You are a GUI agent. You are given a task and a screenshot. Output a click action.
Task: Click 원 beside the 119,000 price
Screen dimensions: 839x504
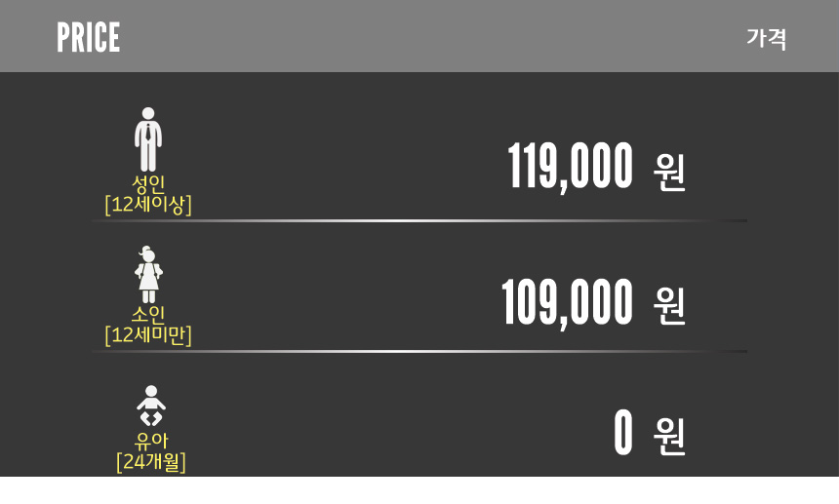pyautogui.click(x=669, y=172)
